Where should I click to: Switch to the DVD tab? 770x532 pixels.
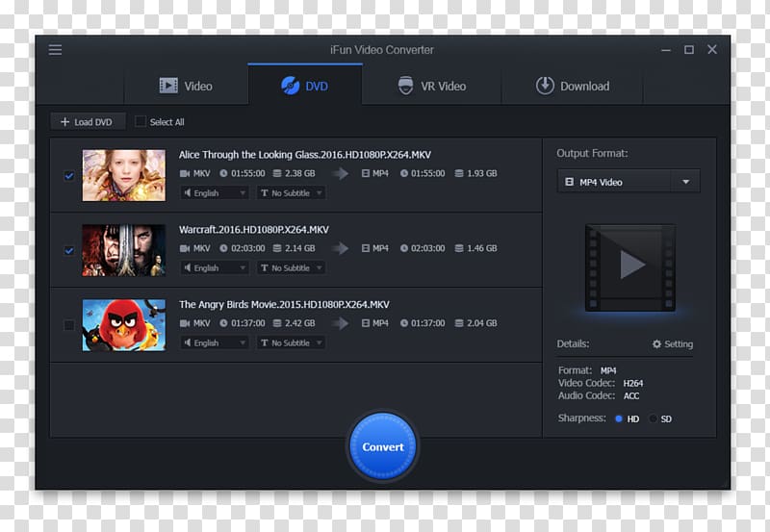coord(305,85)
